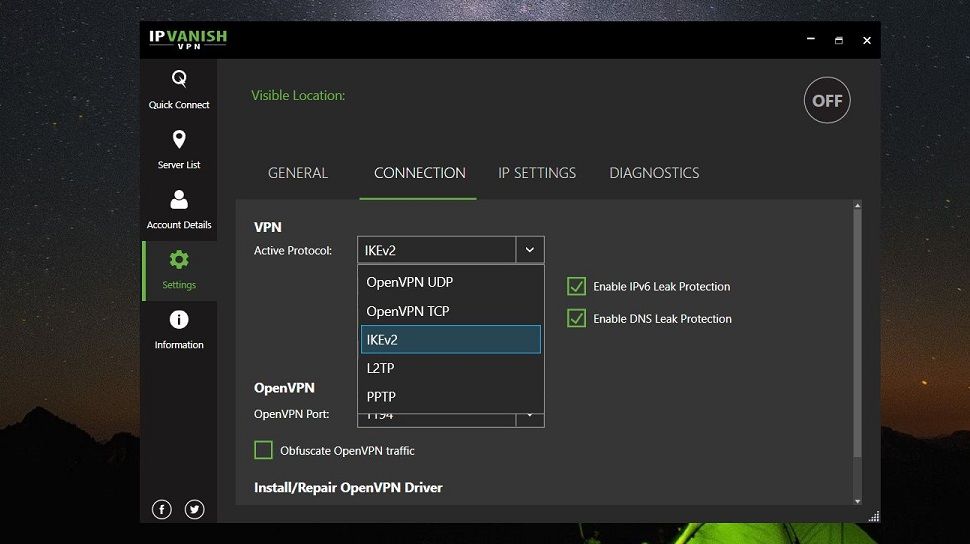Select OpenVPN UDP protocol option
Image resolution: width=970 pixels, height=544 pixels.
[x=450, y=282]
